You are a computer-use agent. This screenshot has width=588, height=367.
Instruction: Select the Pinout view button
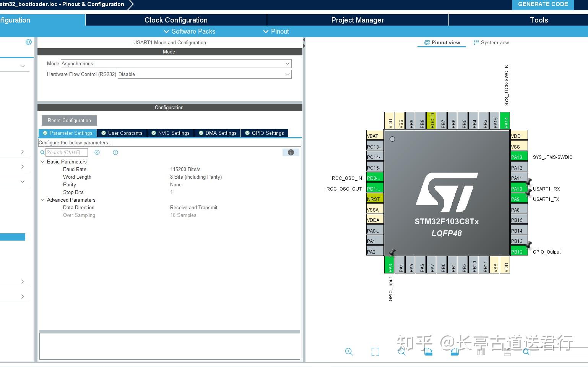pos(442,42)
